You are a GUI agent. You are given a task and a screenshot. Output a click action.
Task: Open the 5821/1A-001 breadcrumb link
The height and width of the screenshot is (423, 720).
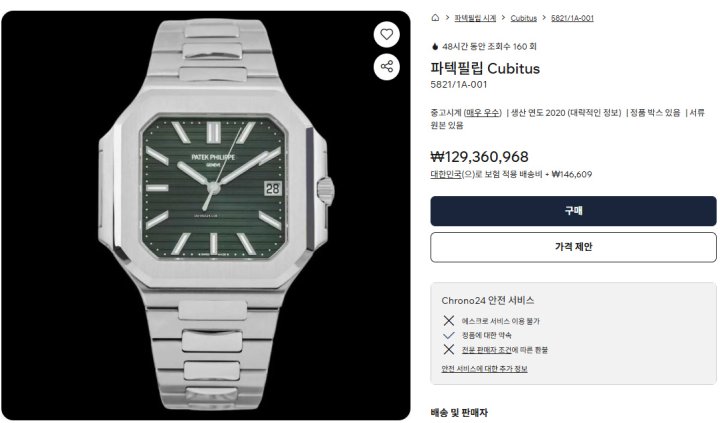point(572,18)
